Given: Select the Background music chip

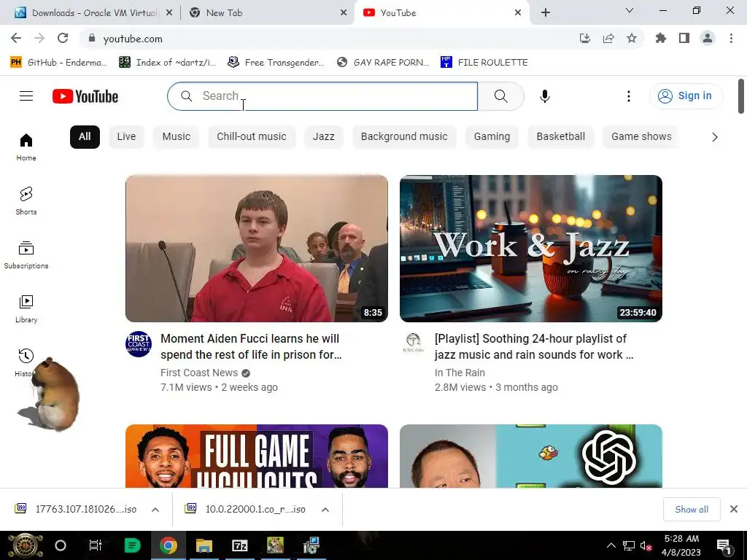Looking at the screenshot, I should [x=404, y=136].
